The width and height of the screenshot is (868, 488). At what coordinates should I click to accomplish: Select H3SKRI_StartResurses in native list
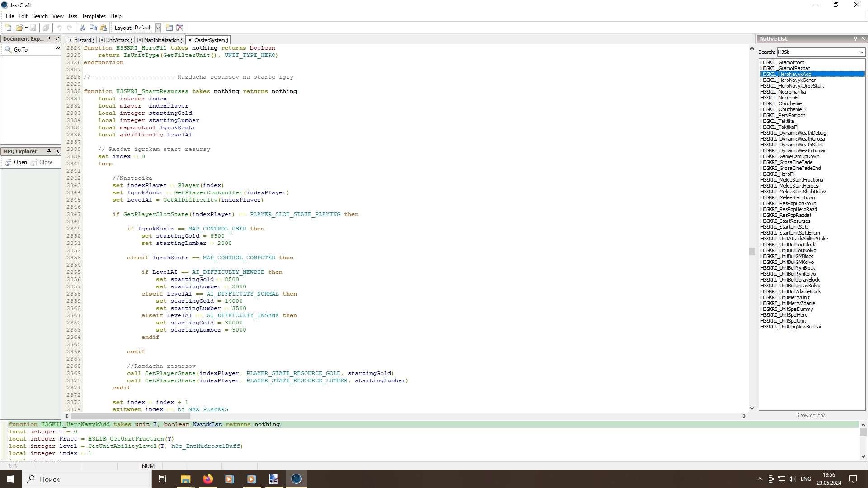pos(785,221)
